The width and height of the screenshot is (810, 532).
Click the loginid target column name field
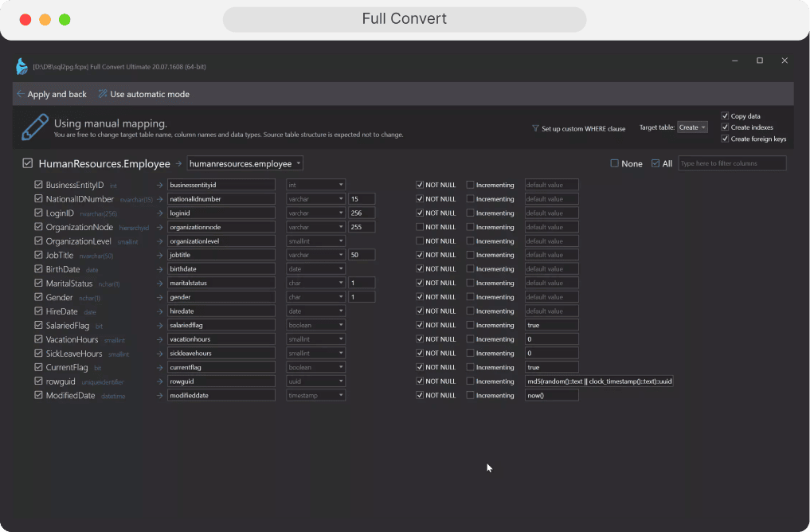click(x=221, y=213)
